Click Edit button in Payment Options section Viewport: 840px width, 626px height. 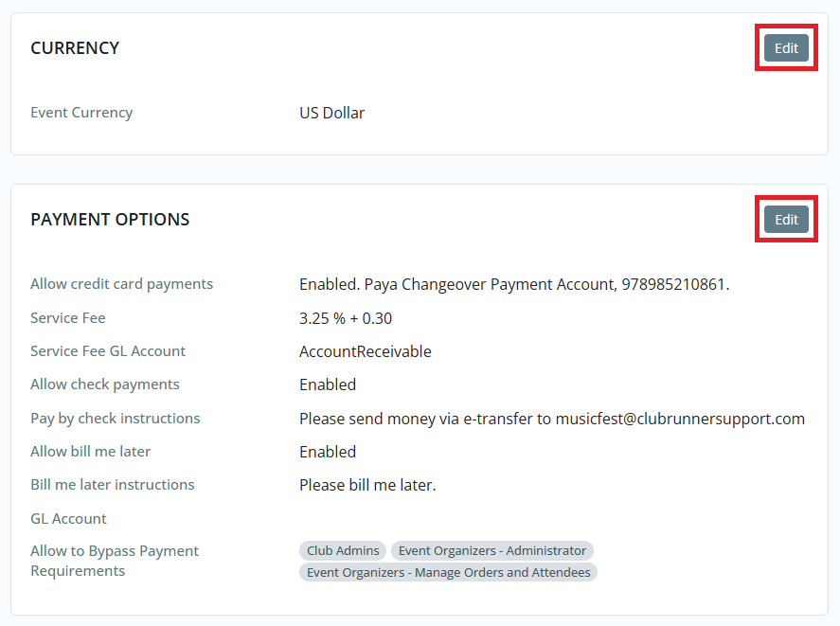(786, 220)
